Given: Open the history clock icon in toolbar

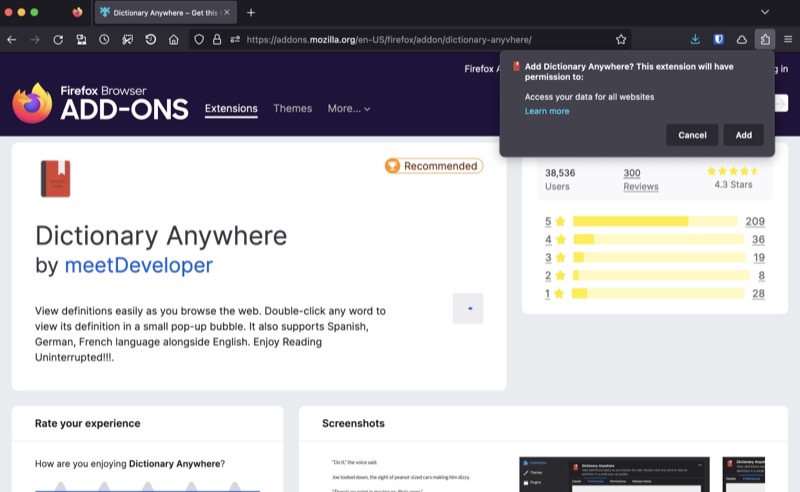Looking at the screenshot, I should [104, 39].
